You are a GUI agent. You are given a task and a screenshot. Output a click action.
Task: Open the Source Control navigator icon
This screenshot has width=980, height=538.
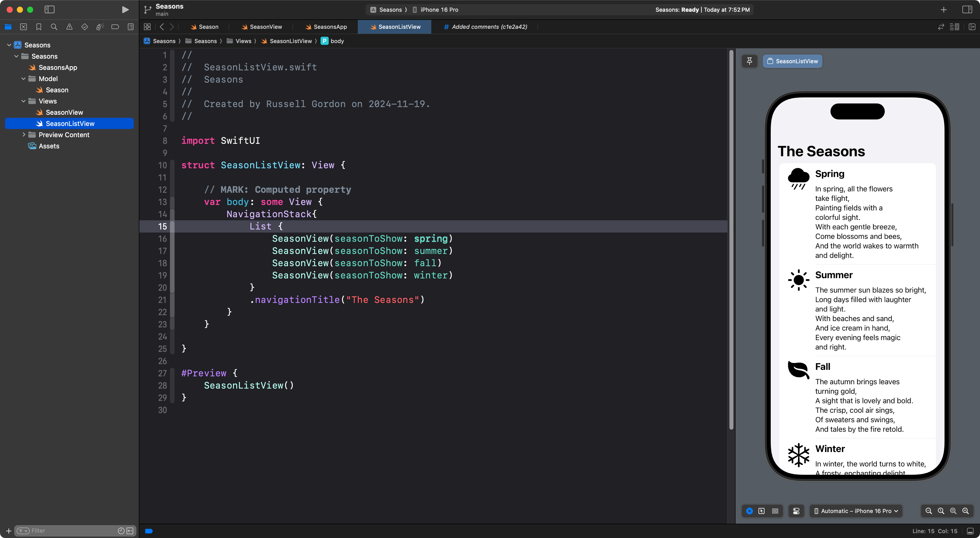[23, 27]
